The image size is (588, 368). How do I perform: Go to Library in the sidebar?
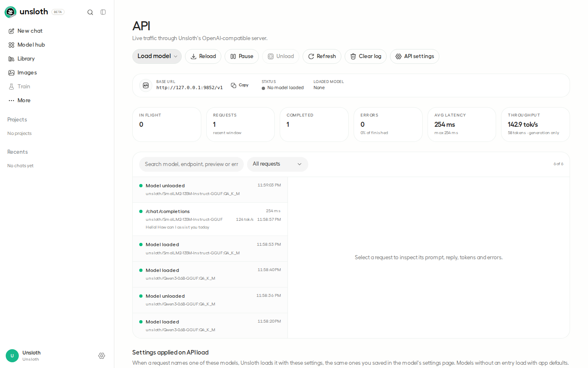pos(57,58)
